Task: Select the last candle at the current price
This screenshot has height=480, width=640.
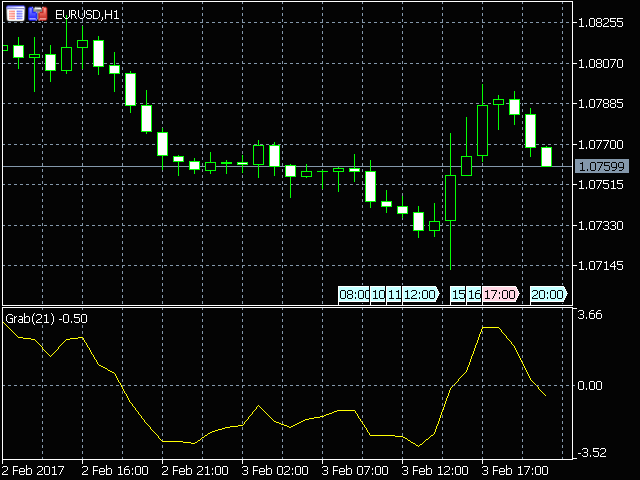Action: [x=547, y=157]
